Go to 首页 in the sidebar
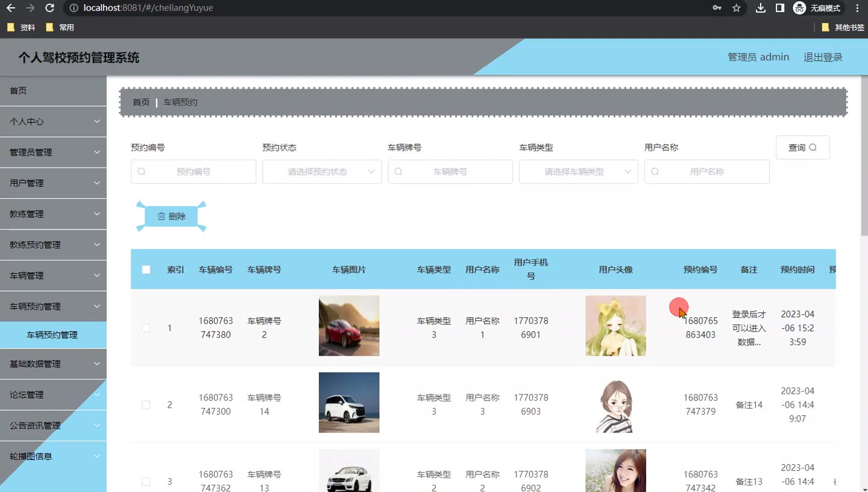This screenshot has width=868, height=492. [x=53, y=90]
